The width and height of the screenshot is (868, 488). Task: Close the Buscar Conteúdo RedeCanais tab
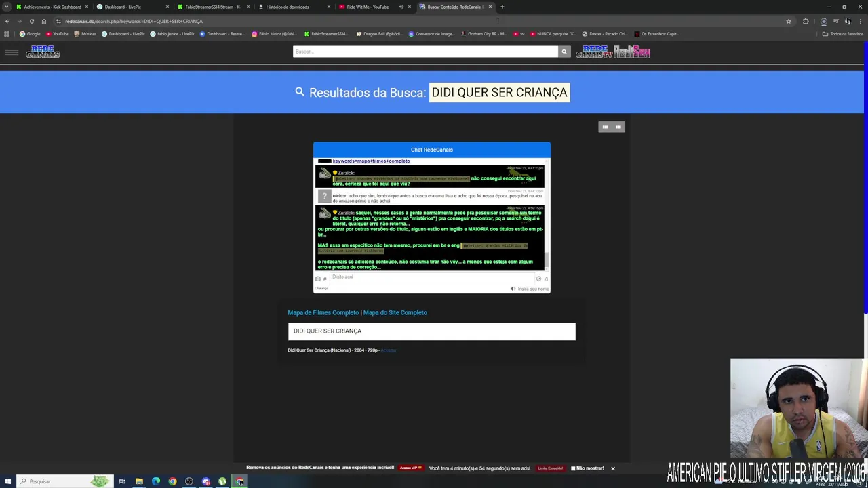point(490,7)
